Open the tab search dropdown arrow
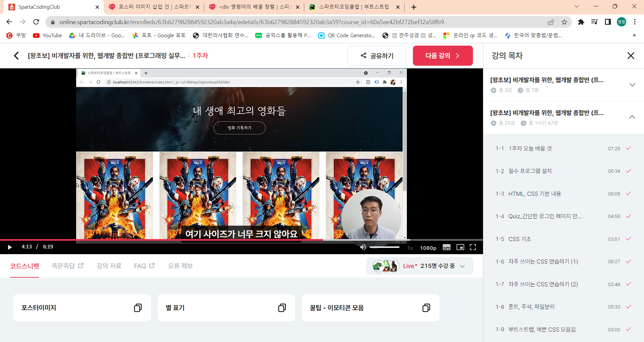 tap(577, 6)
